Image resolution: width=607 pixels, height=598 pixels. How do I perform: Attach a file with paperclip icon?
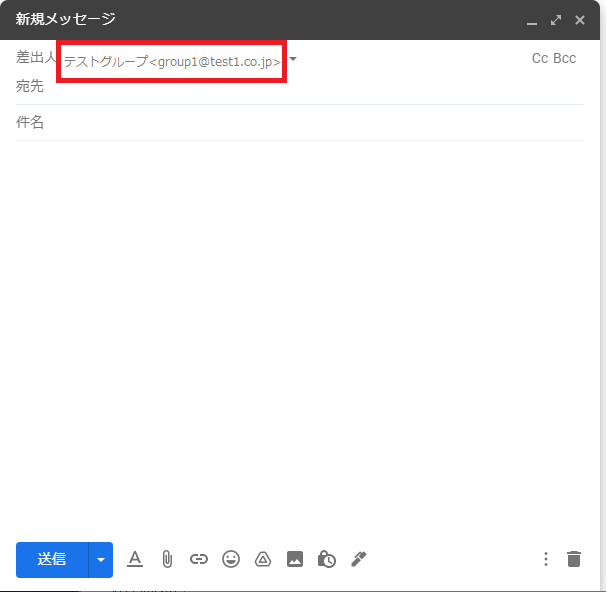pos(167,559)
